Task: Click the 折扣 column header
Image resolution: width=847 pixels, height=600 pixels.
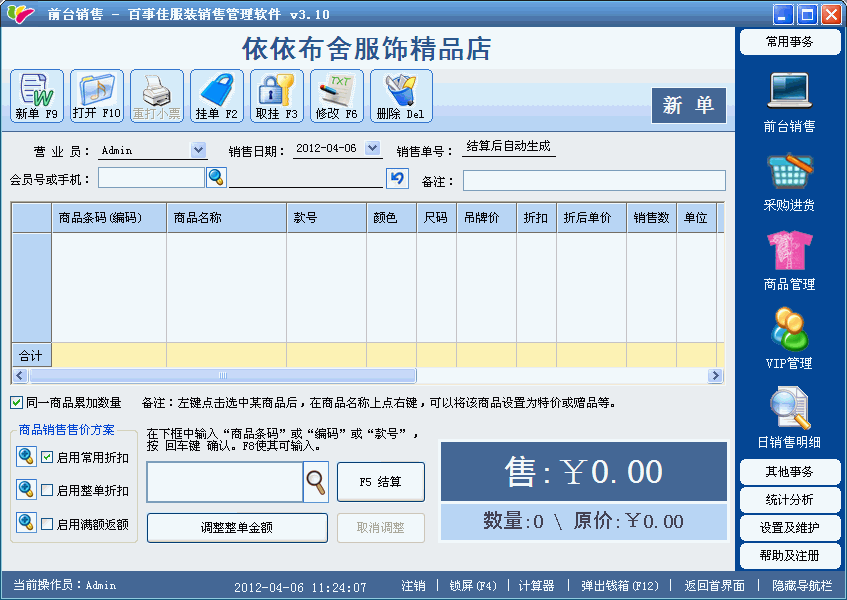Action: point(536,218)
